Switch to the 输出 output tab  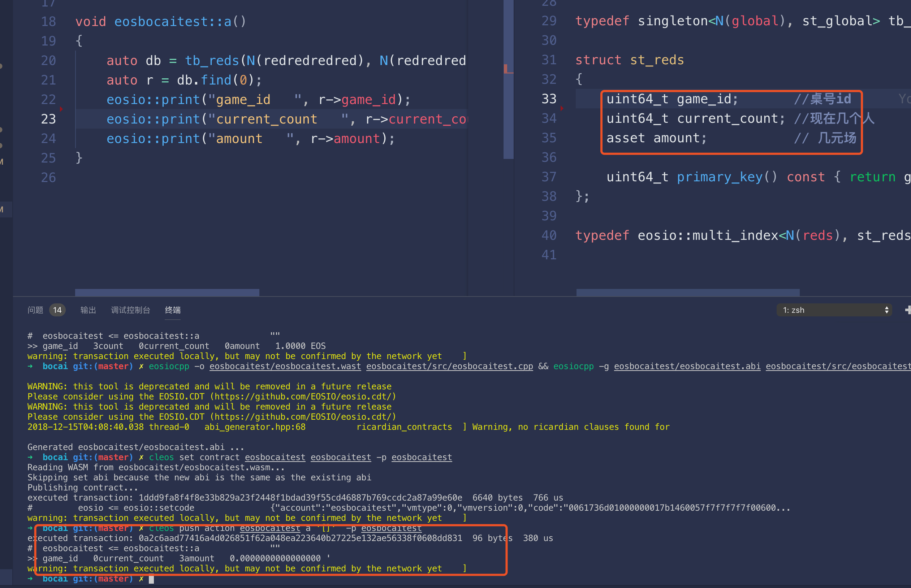coord(88,310)
